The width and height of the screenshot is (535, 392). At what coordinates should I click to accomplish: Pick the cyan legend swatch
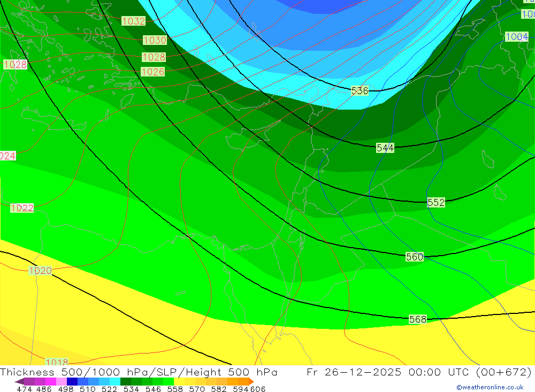(x=115, y=381)
